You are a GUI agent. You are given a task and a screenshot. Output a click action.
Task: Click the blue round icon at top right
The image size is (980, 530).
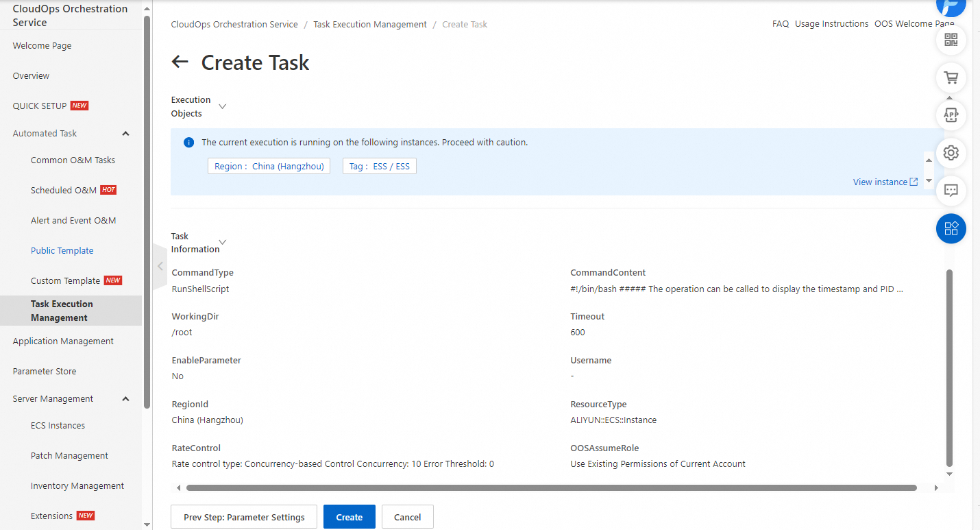(951, 5)
